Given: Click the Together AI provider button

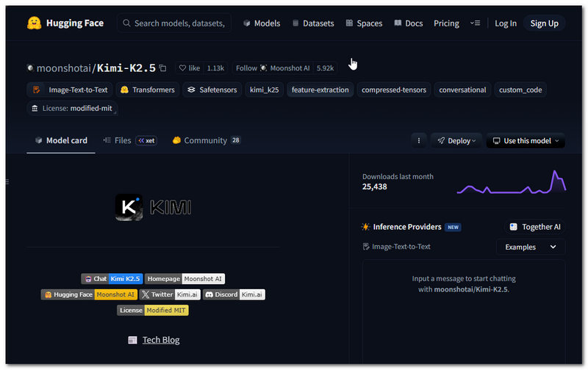Looking at the screenshot, I should 534,227.
